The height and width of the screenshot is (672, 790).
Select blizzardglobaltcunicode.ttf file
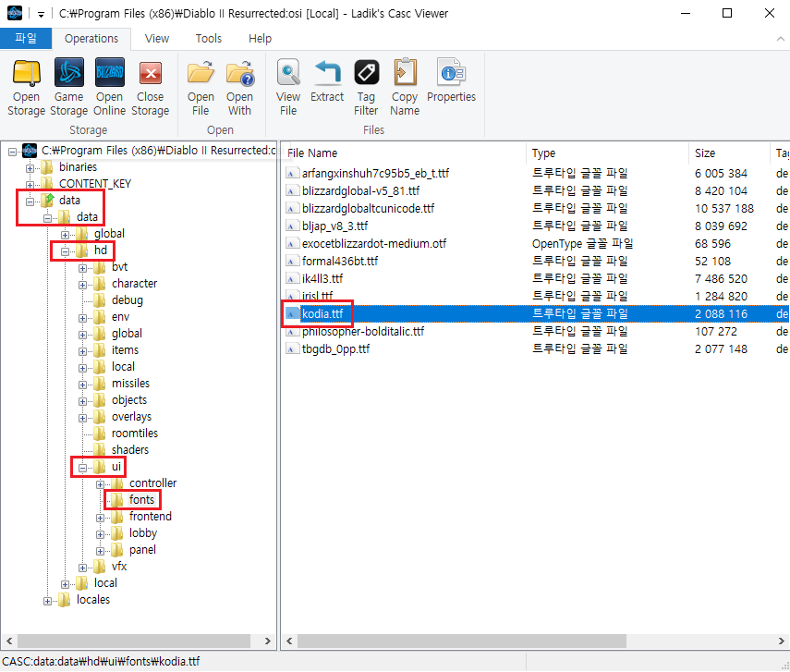tap(368, 209)
